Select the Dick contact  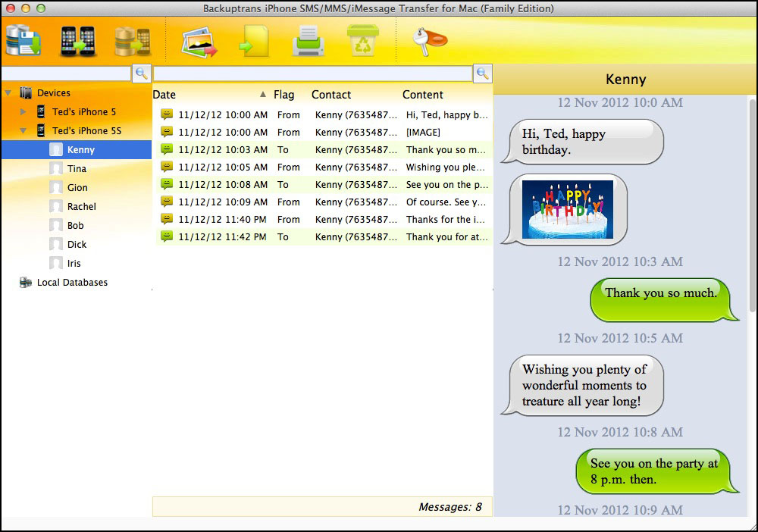(x=77, y=244)
